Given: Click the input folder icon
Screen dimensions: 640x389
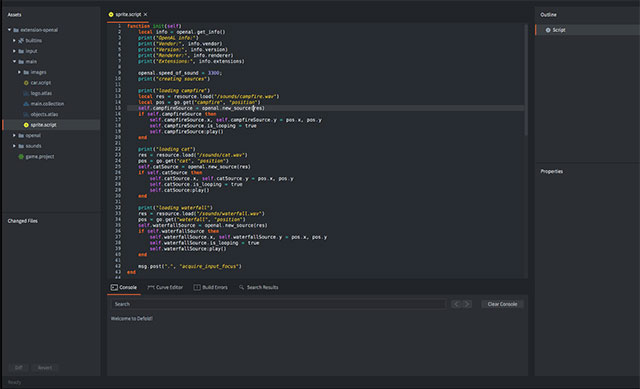Looking at the screenshot, I should point(21,51).
